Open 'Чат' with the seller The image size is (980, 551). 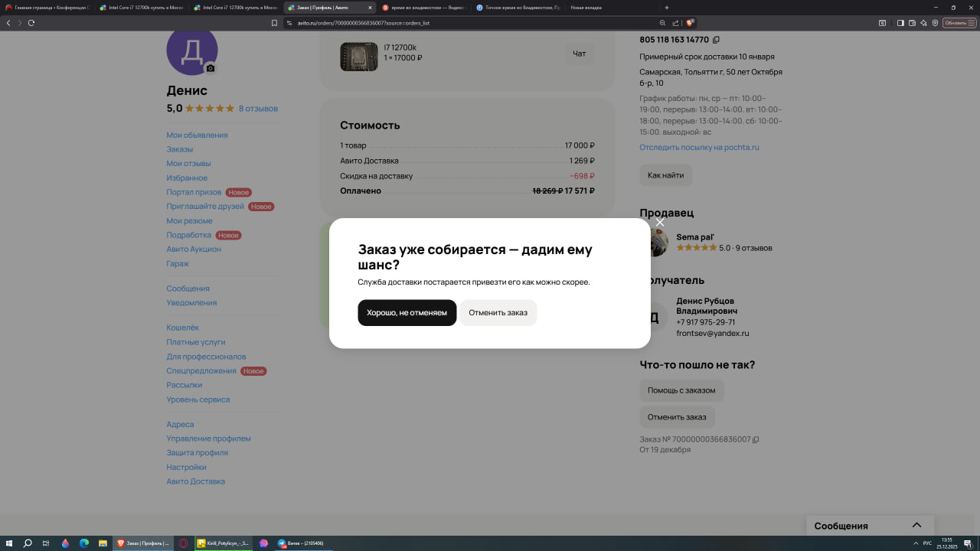(580, 54)
